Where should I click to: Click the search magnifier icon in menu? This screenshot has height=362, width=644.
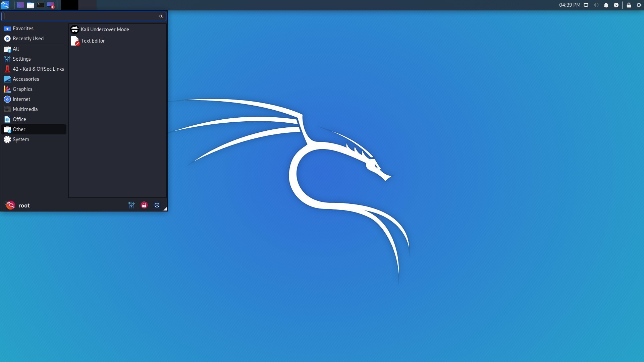point(161,16)
